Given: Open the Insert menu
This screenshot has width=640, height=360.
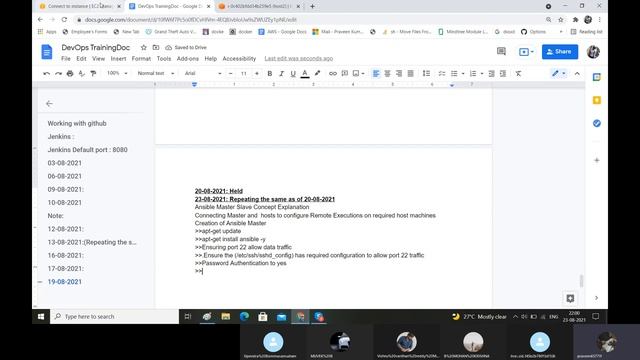Looking at the screenshot, I should [x=118, y=59].
